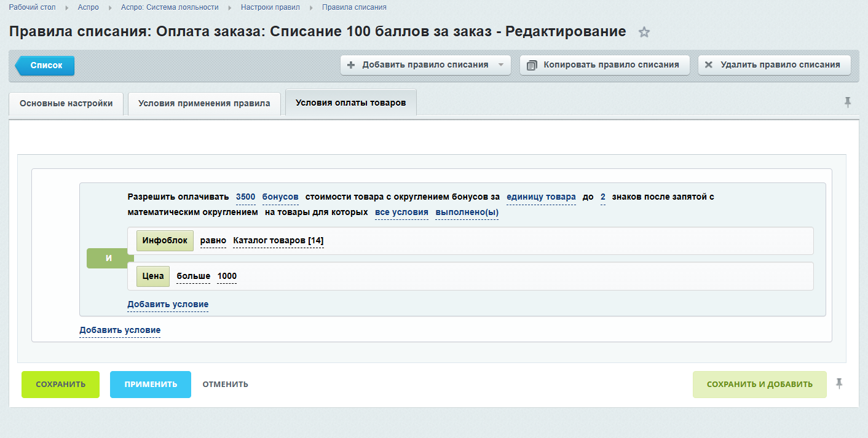The width and height of the screenshot is (868, 438).
Task: Select Условия оплаты товаров tab
Action: tap(350, 103)
